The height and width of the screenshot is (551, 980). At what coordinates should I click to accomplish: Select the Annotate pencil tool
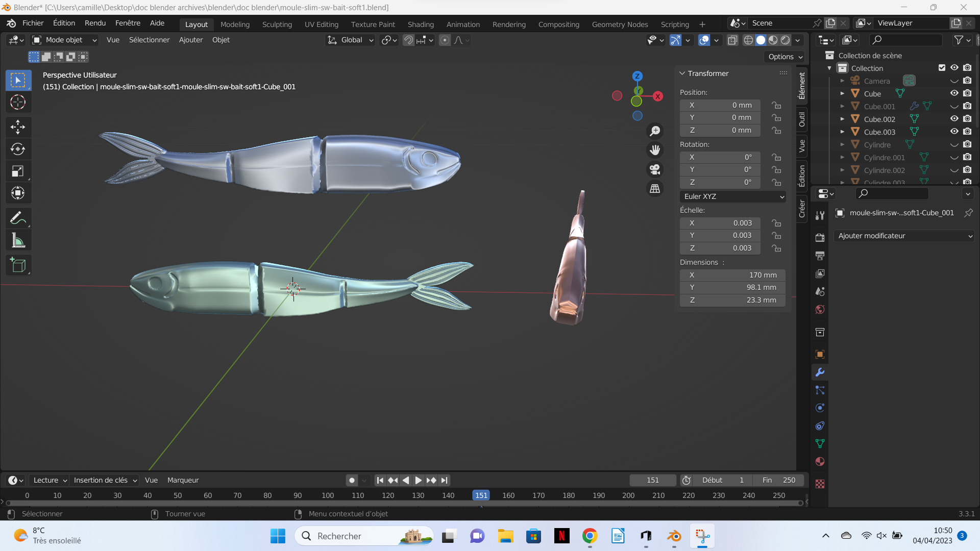[18, 218]
